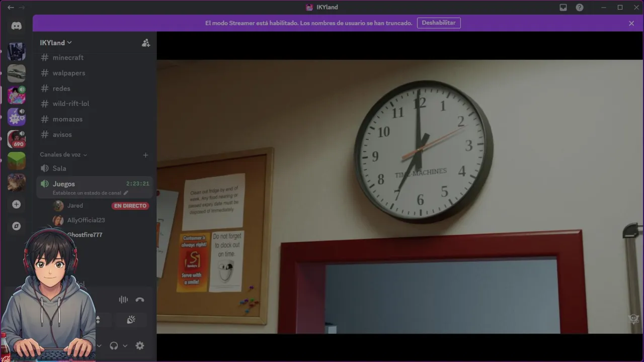Click the invite people icon
644x362 pixels.
(145, 43)
